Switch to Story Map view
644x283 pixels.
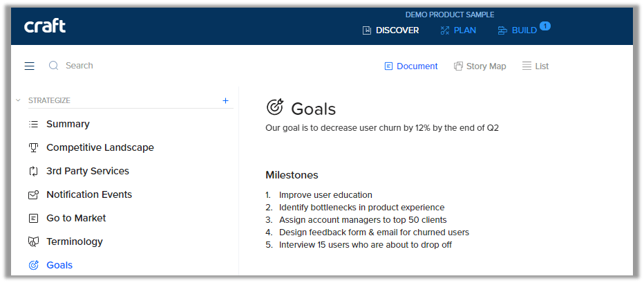tap(480, 66)
